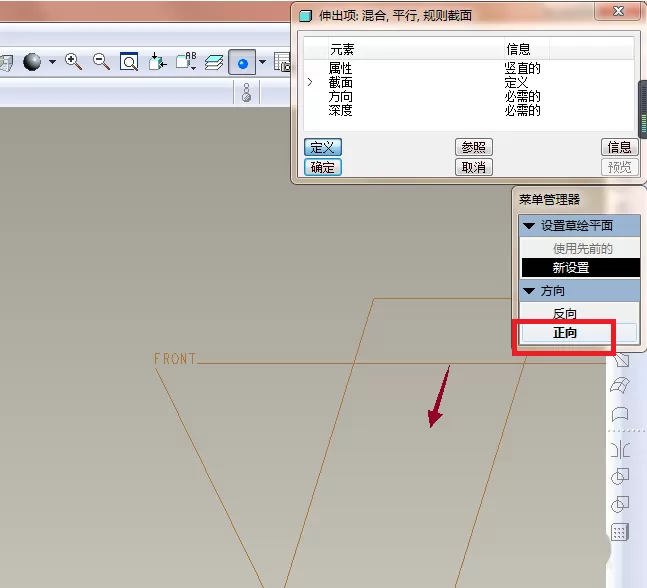The height and width of the screenshot is (588, 647).
Task: Click the zoom in magnifier icon
Action: click(x=73, y=62)
